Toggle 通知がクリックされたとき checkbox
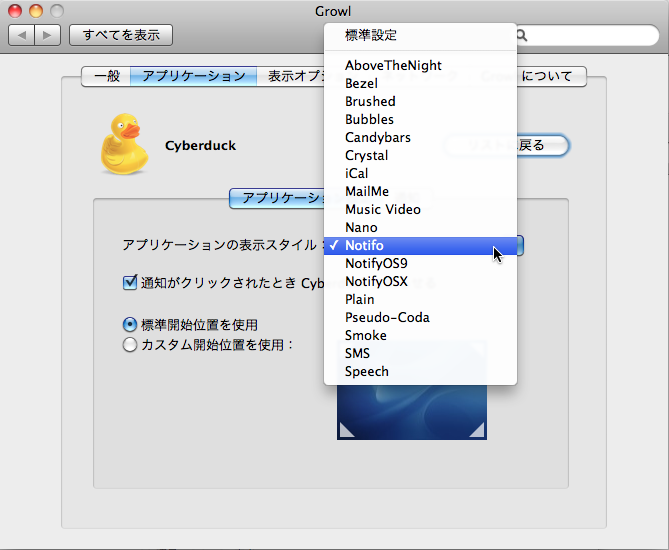The height and width of the screenshot is (550, 669). pyautogui.click(x=130, y=282)
